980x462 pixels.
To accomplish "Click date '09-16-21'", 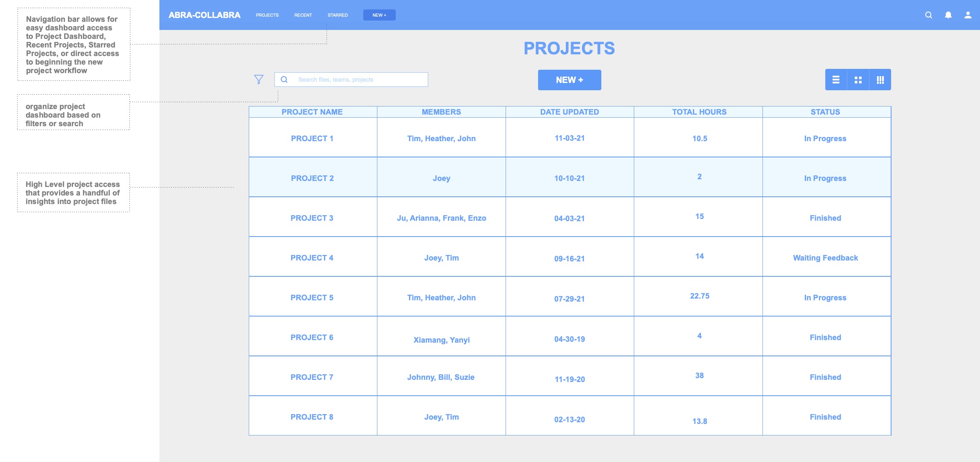I will point(570,259).
